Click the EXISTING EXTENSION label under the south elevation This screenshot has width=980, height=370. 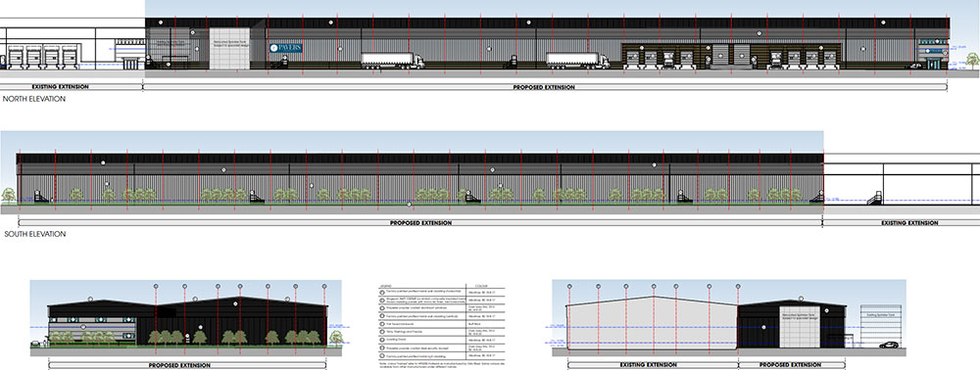(909, 223)
